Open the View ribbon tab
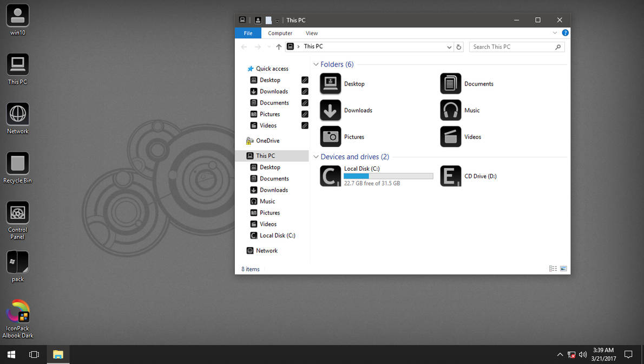Image resolution: width=644 pixels, height=364 pixels. click(x=312, y=33)
